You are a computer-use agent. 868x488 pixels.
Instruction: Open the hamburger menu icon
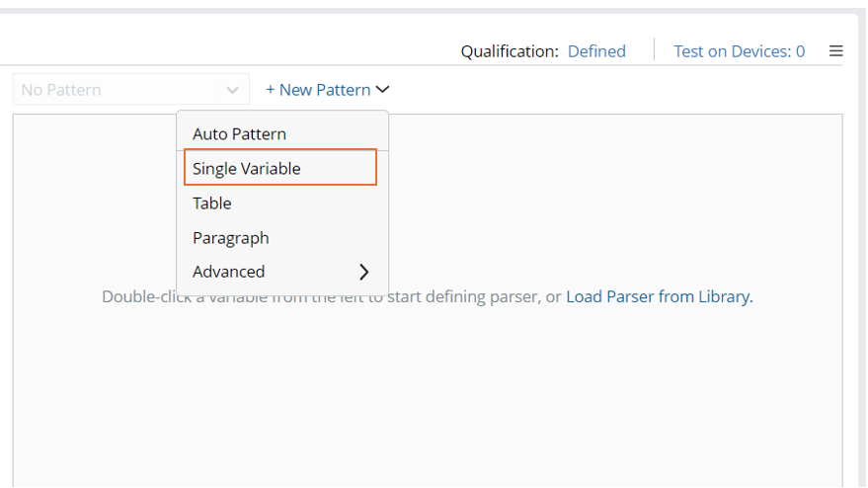coord(835,51)
